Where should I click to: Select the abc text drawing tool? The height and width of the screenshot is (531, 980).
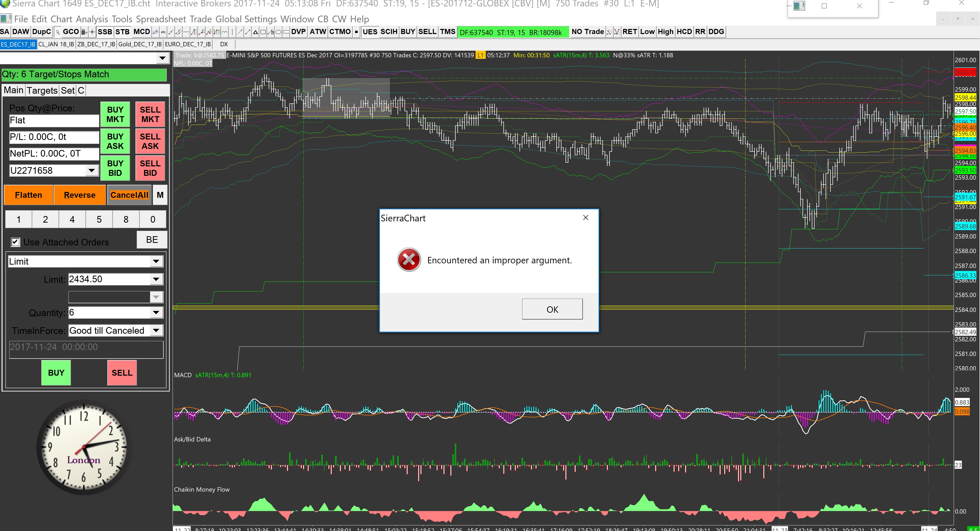click(164, 32)
